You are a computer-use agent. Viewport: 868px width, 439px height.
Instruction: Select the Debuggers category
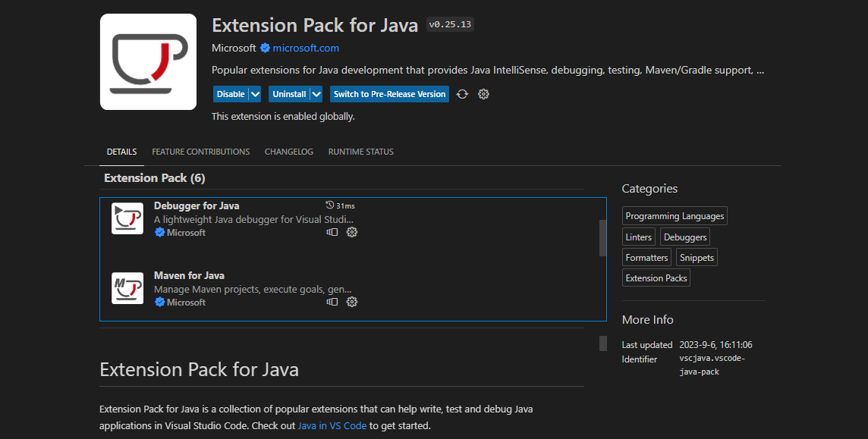[x=684, y=237]
